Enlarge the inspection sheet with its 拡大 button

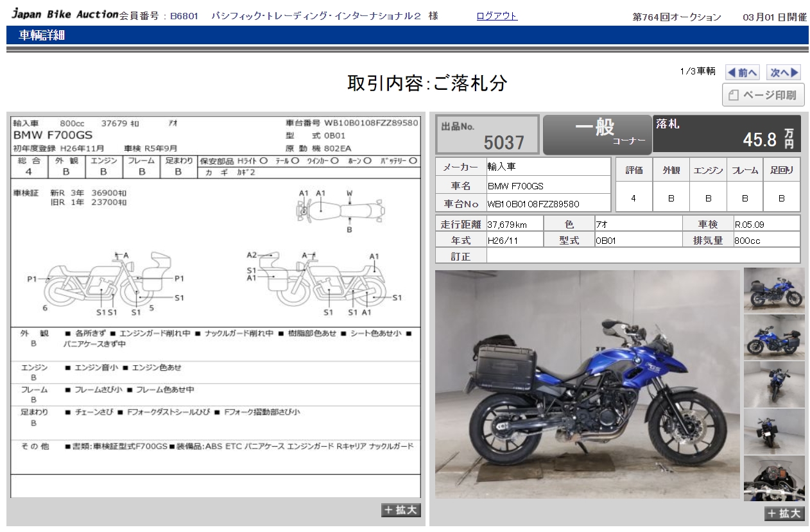(401, 510)
